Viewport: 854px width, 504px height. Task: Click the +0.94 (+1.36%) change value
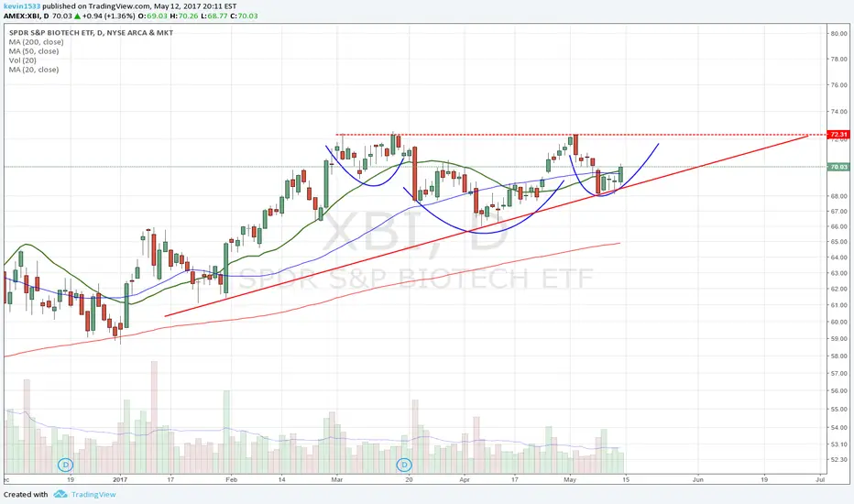coord(108,16)
